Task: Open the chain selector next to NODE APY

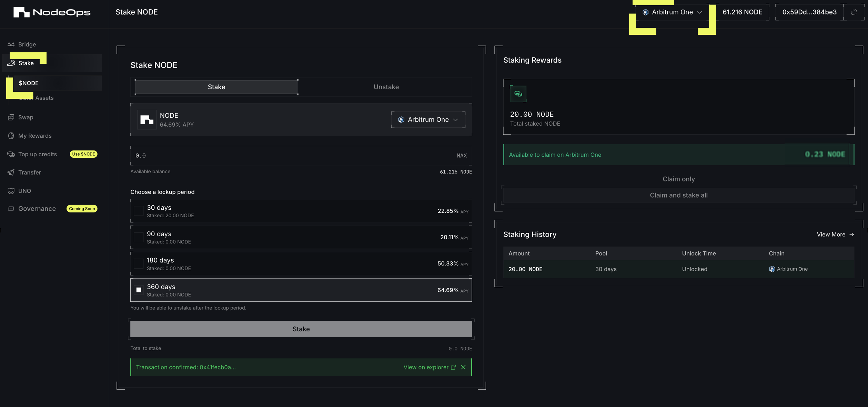Action: [x=428, y=119]
